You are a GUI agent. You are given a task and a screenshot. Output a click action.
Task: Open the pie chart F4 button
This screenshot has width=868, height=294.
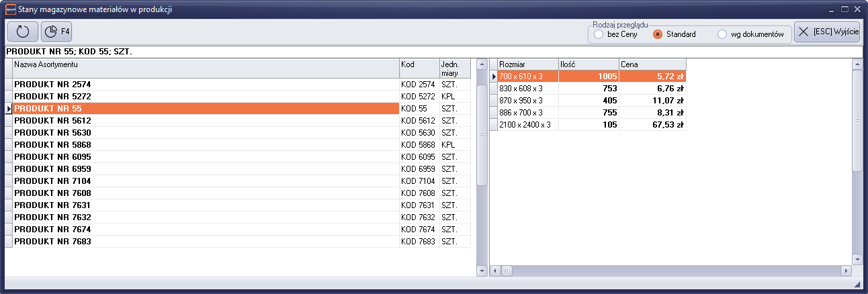tap(56, 32)
